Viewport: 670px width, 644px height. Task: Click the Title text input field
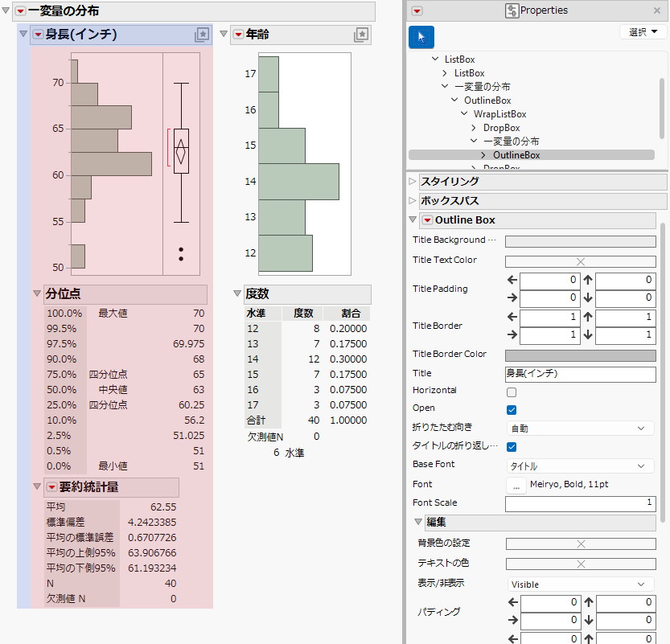click(x=580, y=374)
